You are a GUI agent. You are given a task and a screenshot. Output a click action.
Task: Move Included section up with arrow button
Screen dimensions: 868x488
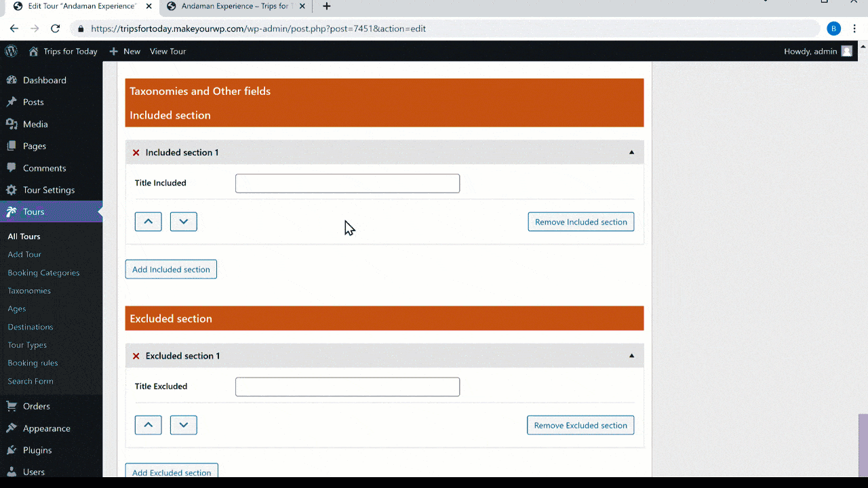(148, 221)
